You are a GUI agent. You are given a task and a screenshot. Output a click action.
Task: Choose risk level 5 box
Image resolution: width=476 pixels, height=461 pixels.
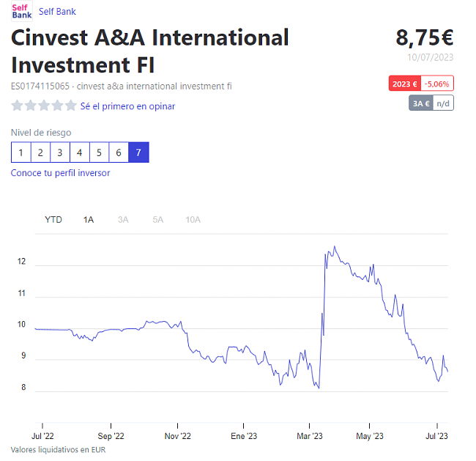click(x=100, y=152)
